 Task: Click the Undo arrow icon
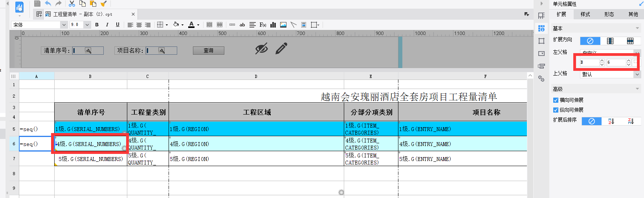[48, 4]
